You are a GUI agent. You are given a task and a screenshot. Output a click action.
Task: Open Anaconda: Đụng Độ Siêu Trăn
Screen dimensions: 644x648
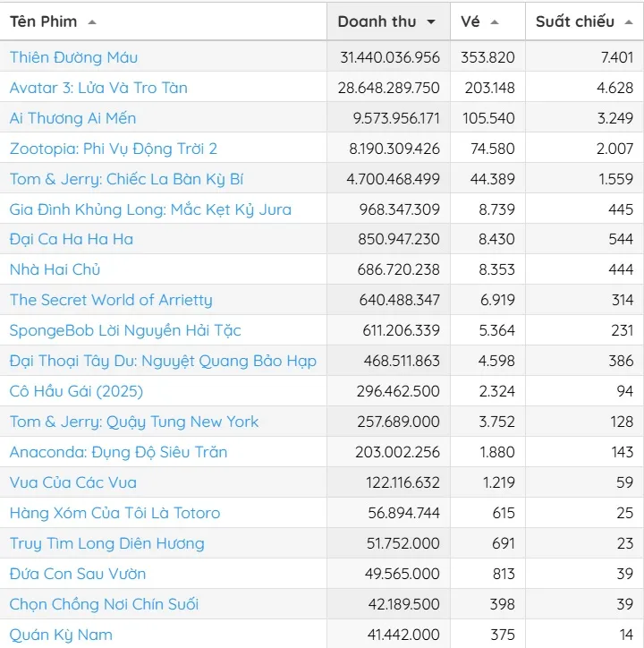(x=118, y=452)
